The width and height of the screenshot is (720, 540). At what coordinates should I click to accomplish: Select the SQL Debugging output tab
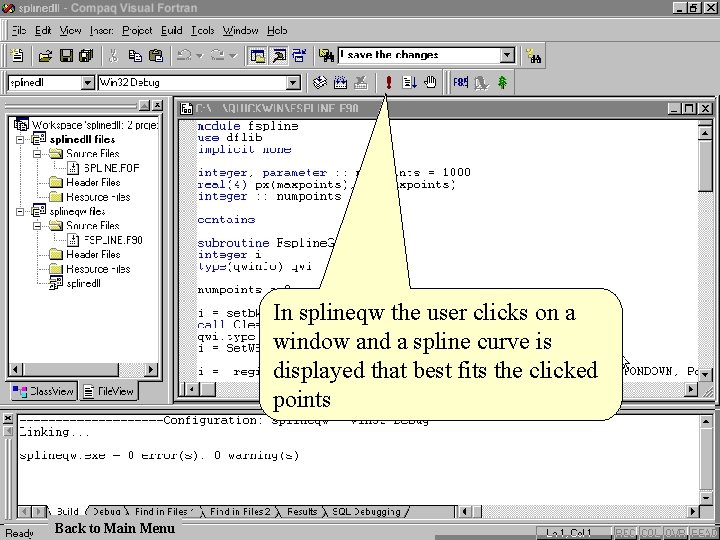tap(366, 512)
